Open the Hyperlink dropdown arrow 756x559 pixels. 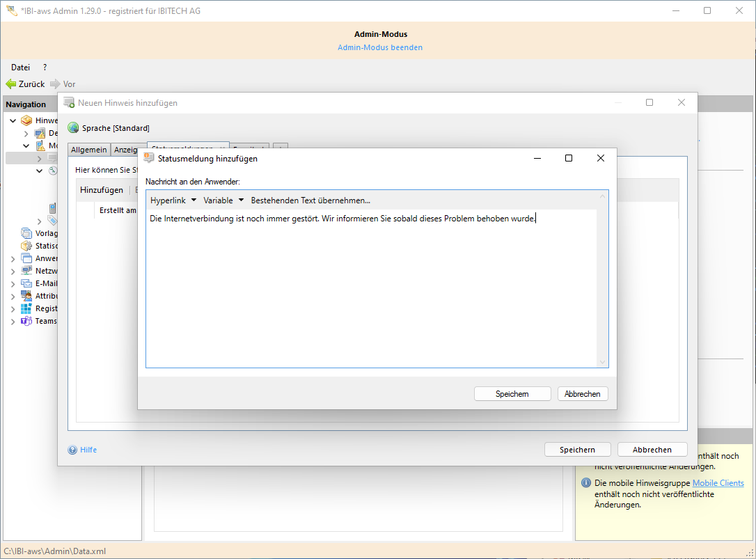coord(194,200)
